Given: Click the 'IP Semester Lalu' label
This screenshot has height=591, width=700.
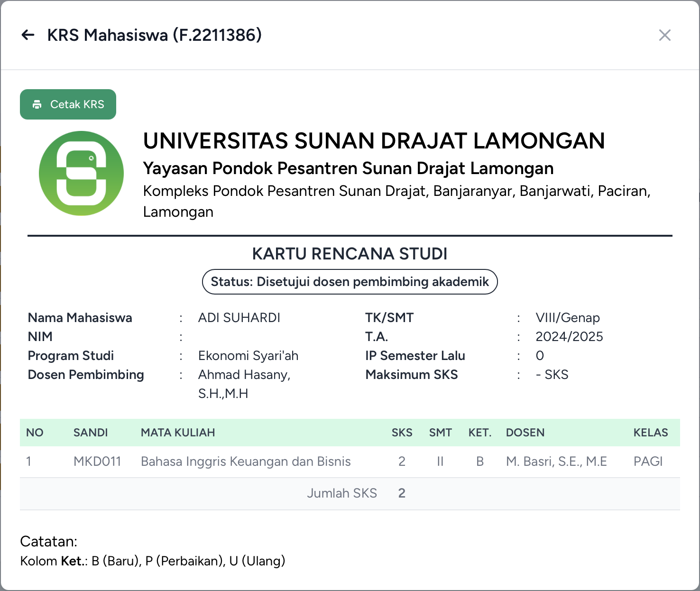Looking at the screenshot, I should tap(415, 356).
